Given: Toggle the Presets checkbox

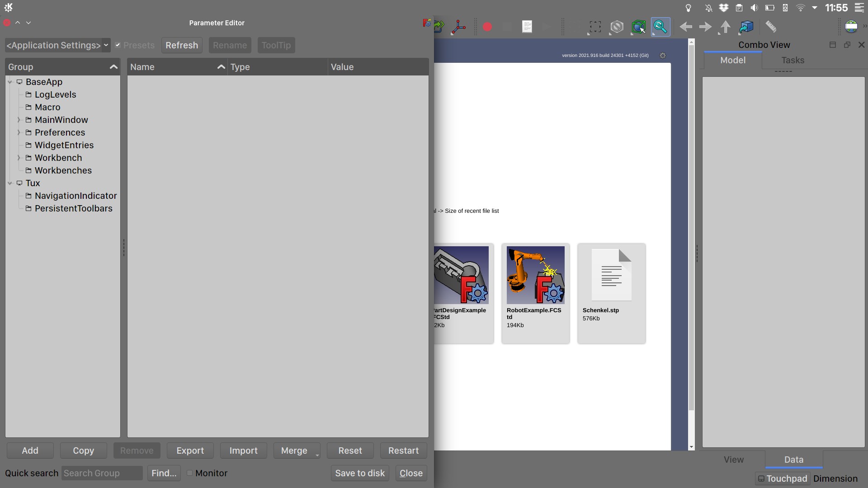Looking at the screenshot, I should (118, 45).
